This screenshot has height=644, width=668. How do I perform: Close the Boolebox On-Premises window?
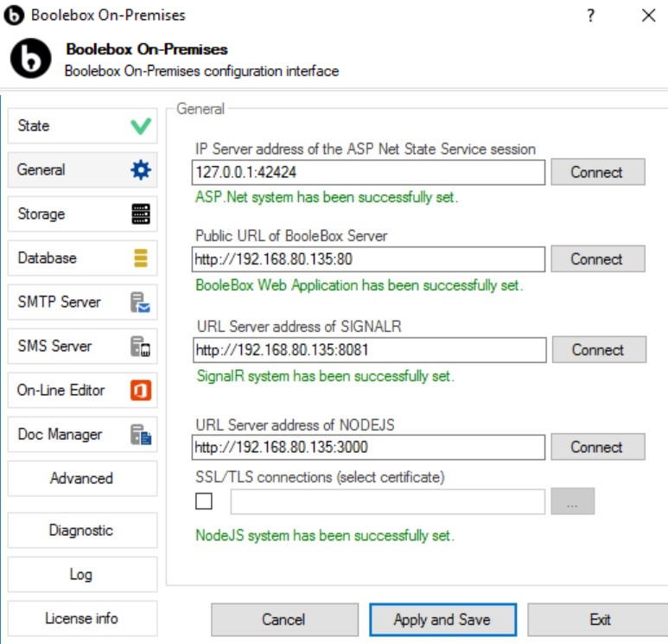coord(648,16)
